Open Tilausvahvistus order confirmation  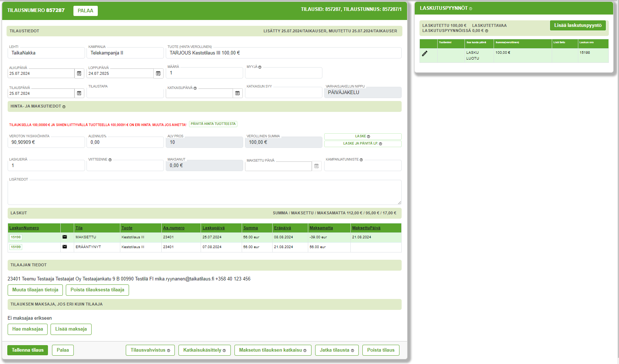150,350
